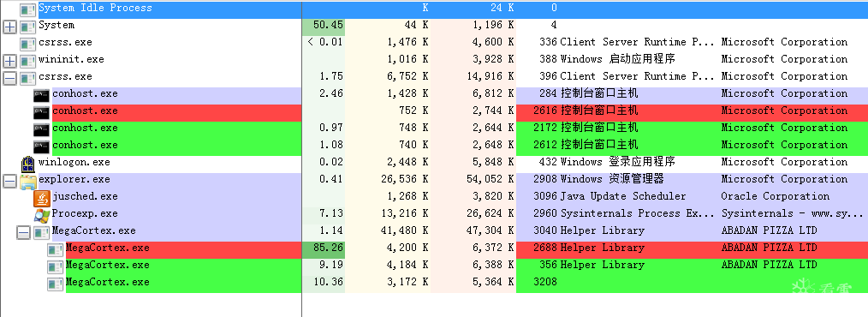Click the 50.45 CPU value for System
Image resolution: width=868 pixels, height=317 pixels.
point(328,25)
